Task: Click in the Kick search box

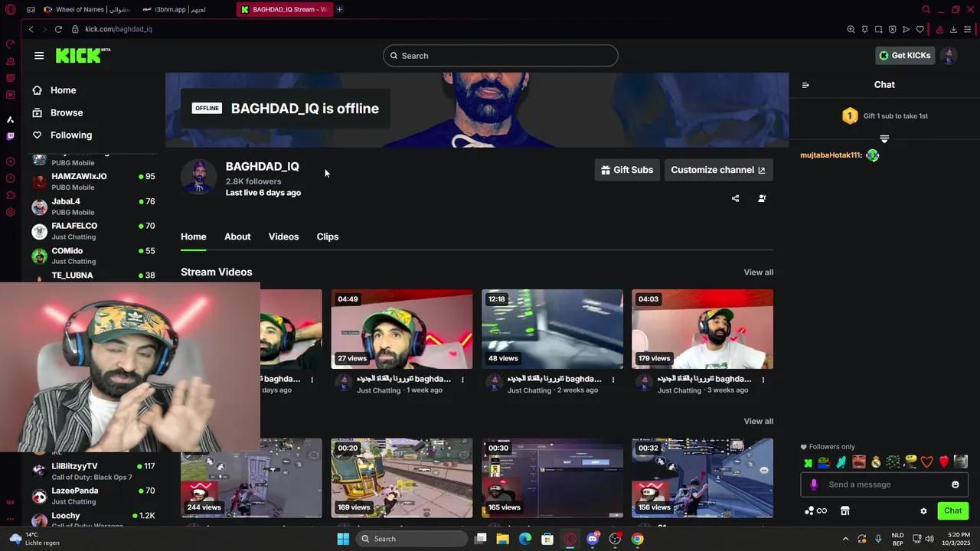Action: pos(501,56)
